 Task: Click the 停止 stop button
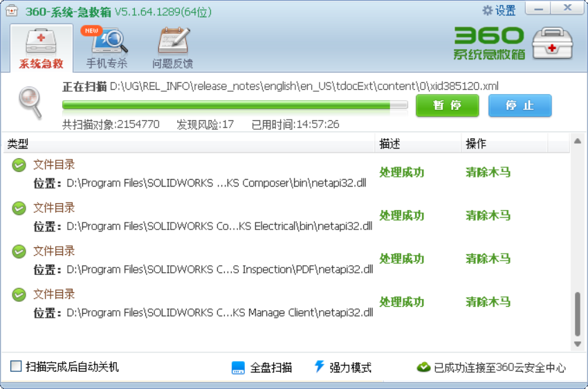click(520, 106)
